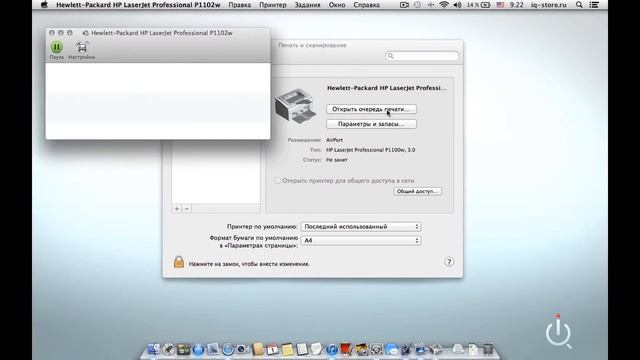
Task: Open the Принтер menu
Action: pyautogui.click(x=273, y=5)
